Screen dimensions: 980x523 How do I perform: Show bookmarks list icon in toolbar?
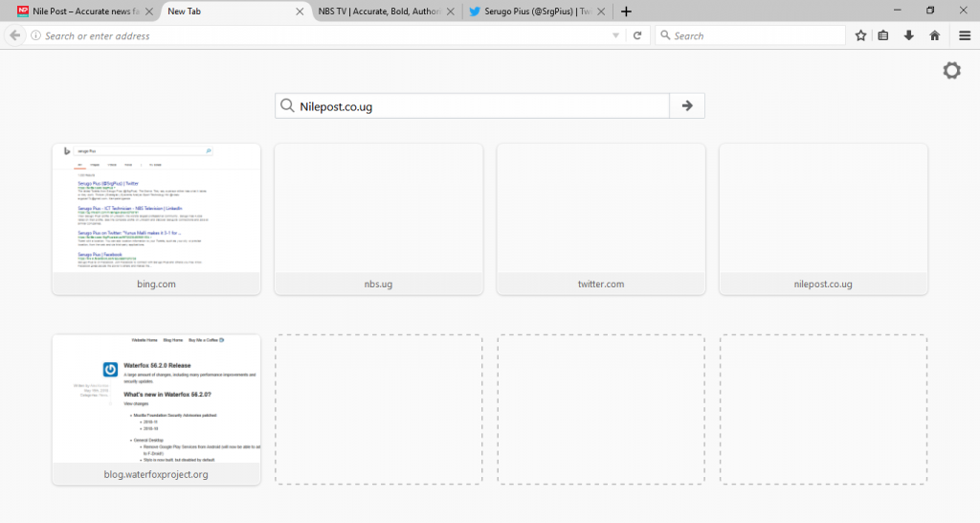tap(883, 35)
